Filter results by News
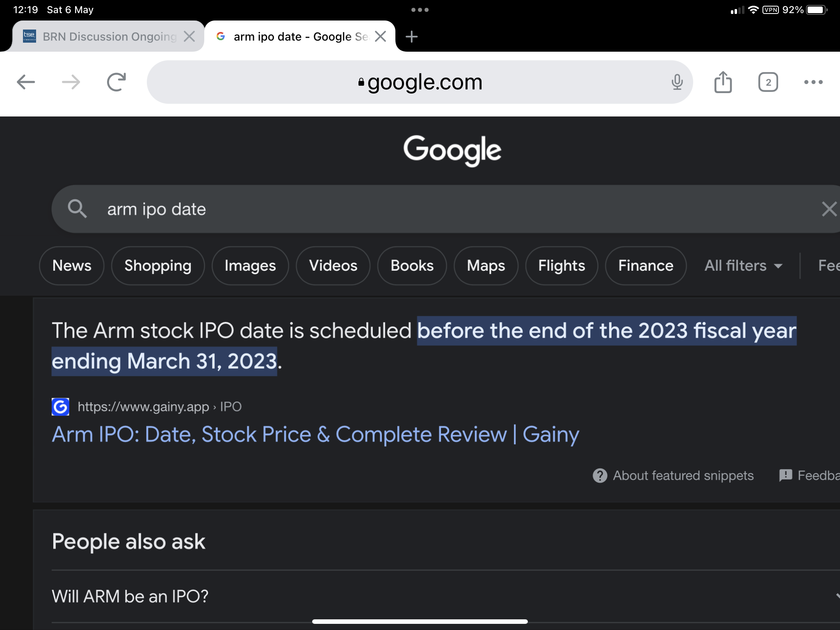The image size is (840, 630). tap(72, 266)
